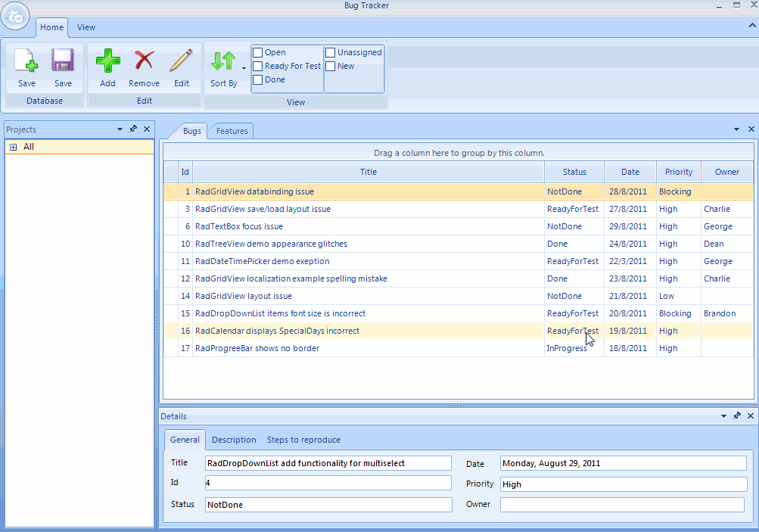Click the Status column header

point(574,172)
